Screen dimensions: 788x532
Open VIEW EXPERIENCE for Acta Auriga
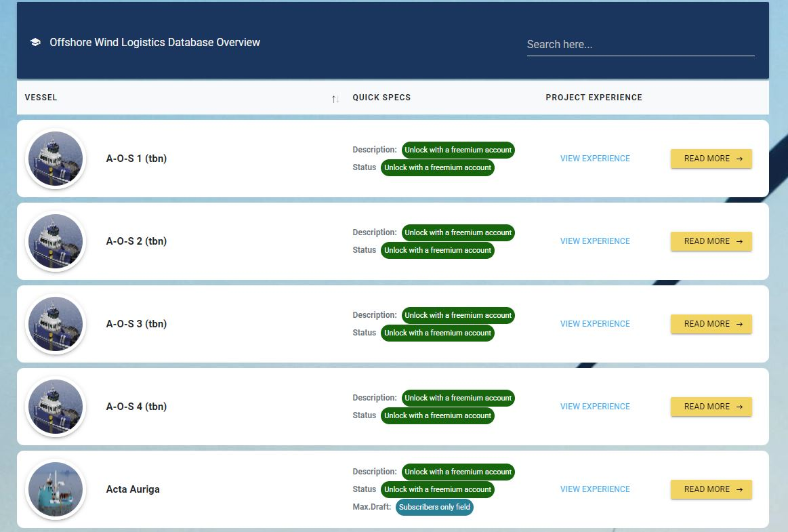click(594, 489)
